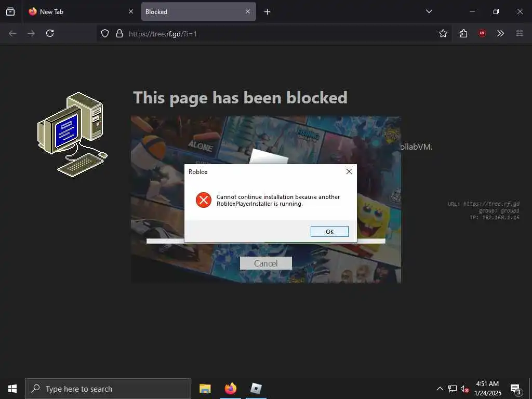Open the clock showing 4:51 AM
This screenshot has width=532, height=399.
coord(487,389)
